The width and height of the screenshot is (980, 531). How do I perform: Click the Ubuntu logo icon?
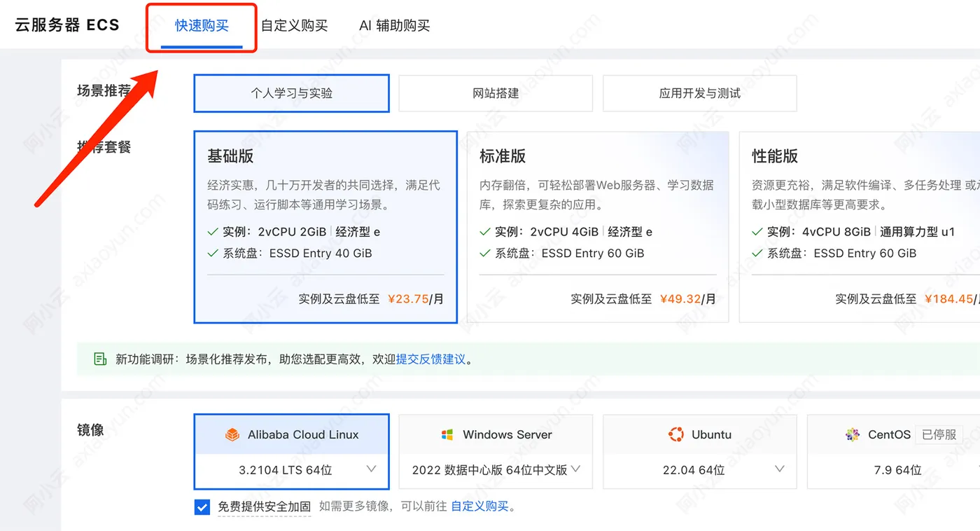(675, 435)
